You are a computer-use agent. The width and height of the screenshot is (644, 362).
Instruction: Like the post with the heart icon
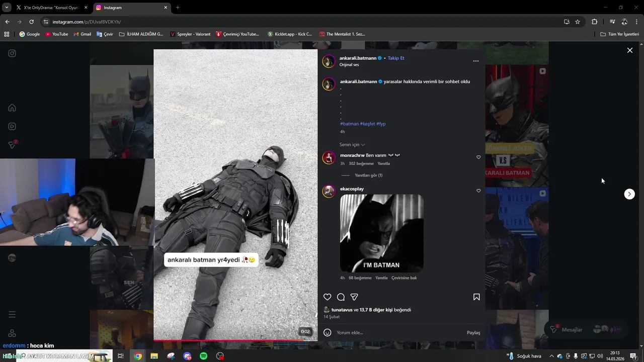[x=327, y=297]
